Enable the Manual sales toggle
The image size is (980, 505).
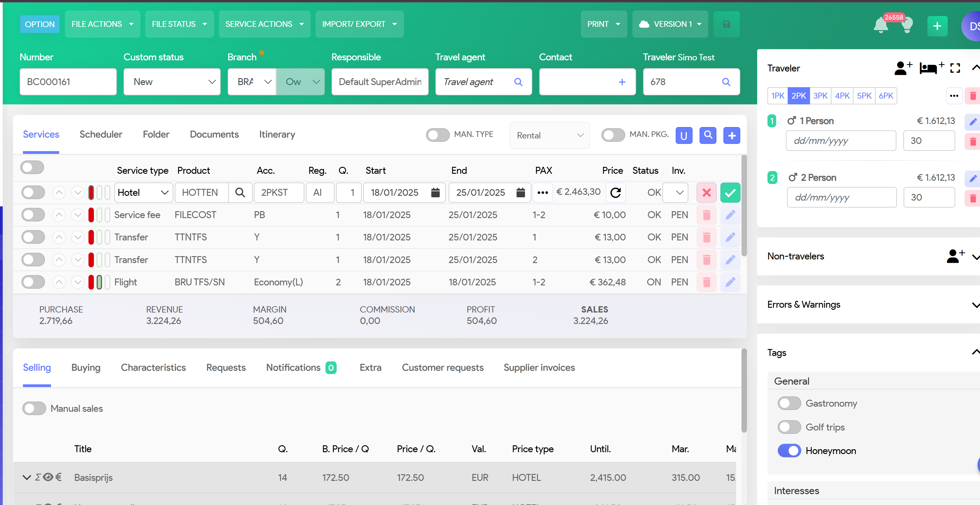[x=34, y=408]
